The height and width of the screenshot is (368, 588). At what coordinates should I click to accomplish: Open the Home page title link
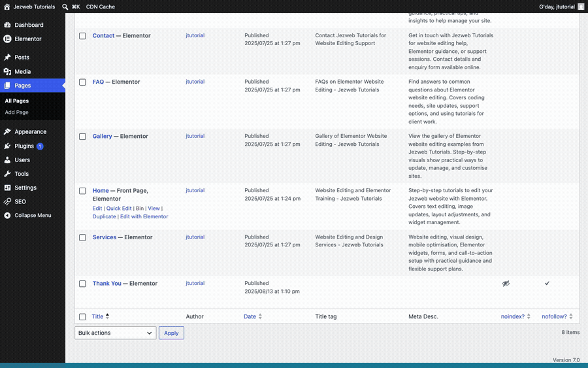click(101, 191)
